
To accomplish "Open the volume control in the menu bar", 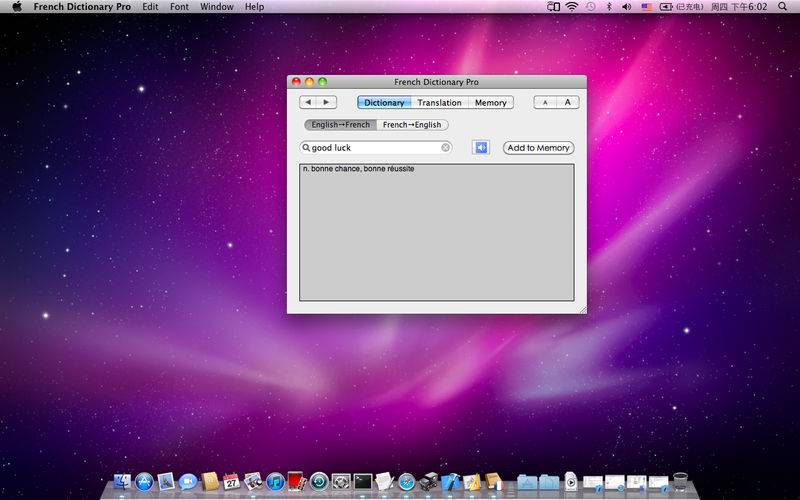I will 627,7.
